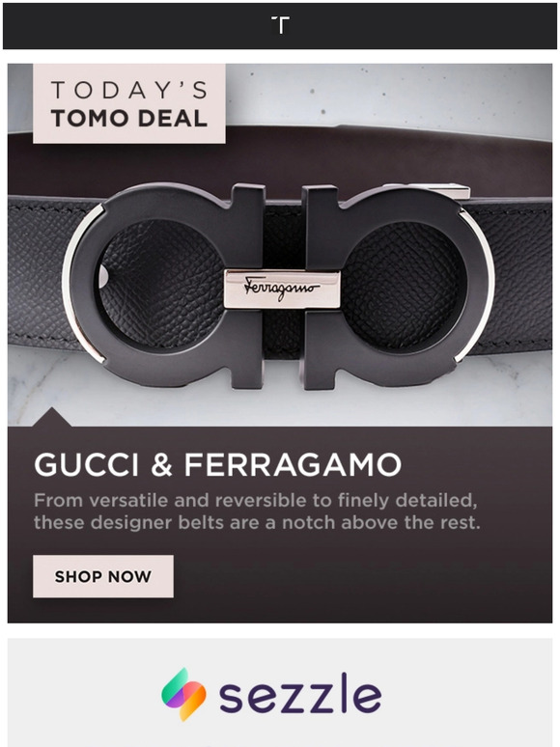Open the Gucci & Ferragamo headline
Screen dimensions: 560x747
click(x=218, y=464)
